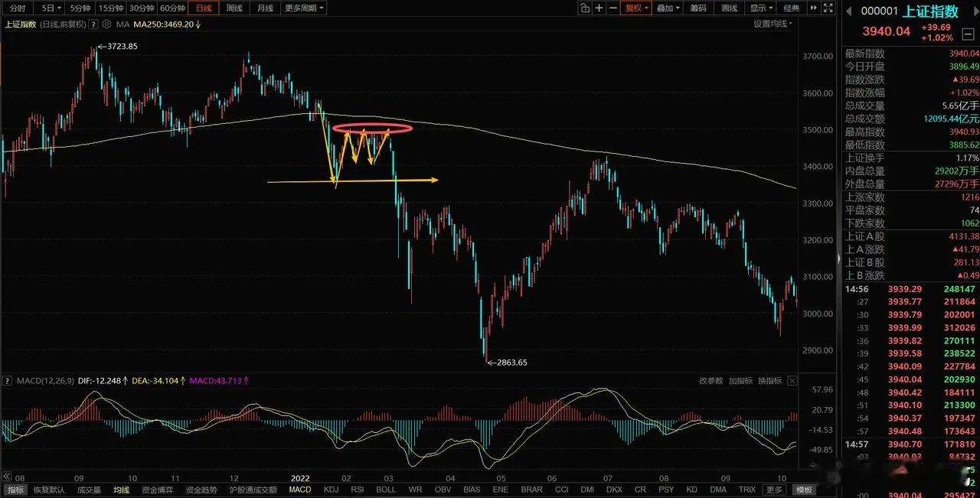980x498 pixels.
Task: Select KDJ indicator tab
Action: (x=331, y=490)
